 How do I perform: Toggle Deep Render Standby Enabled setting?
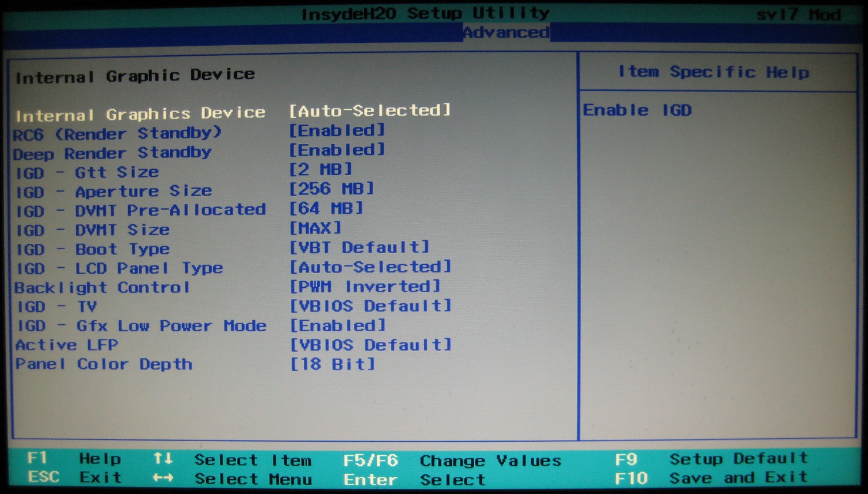337,150
